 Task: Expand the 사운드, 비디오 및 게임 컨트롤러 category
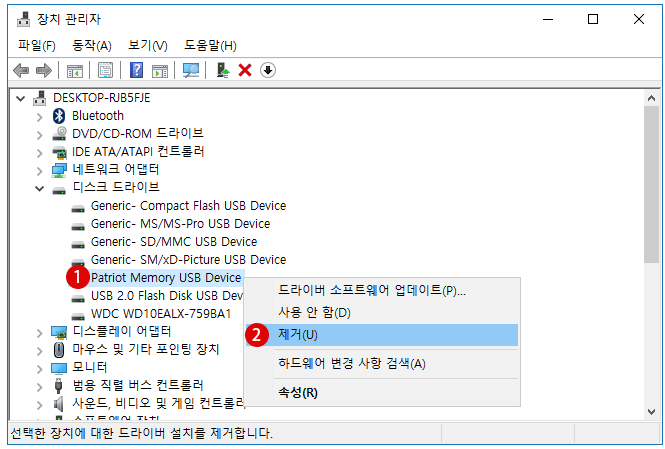(x=39, y=405)
